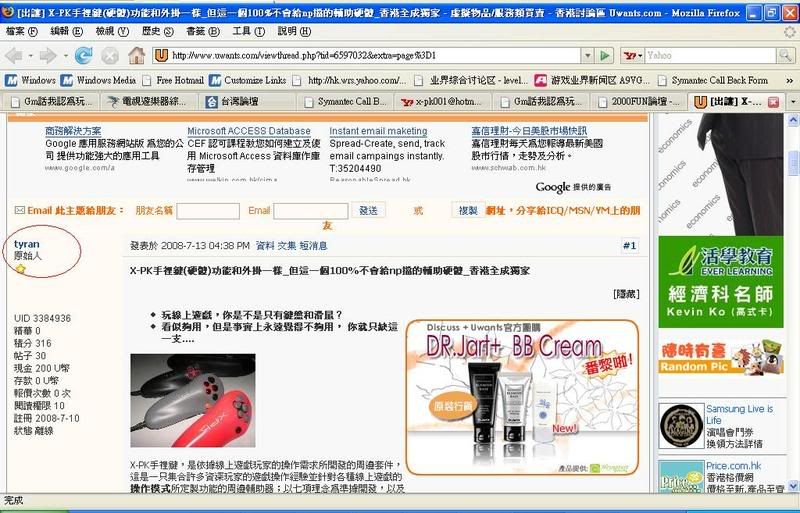Close the active [出讓] X-... tab
The height and width of the screenshot is (513, 800).
point(773,102)
